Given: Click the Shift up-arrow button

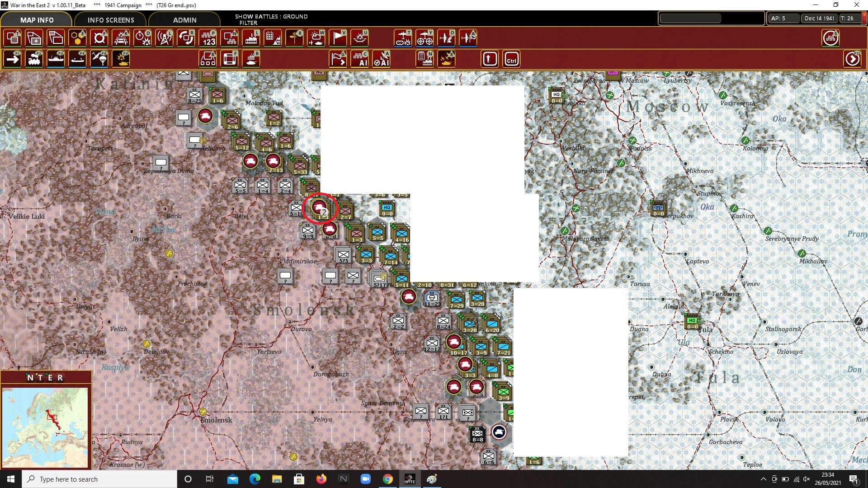Looking at the screenshot, I should [490, 59].
